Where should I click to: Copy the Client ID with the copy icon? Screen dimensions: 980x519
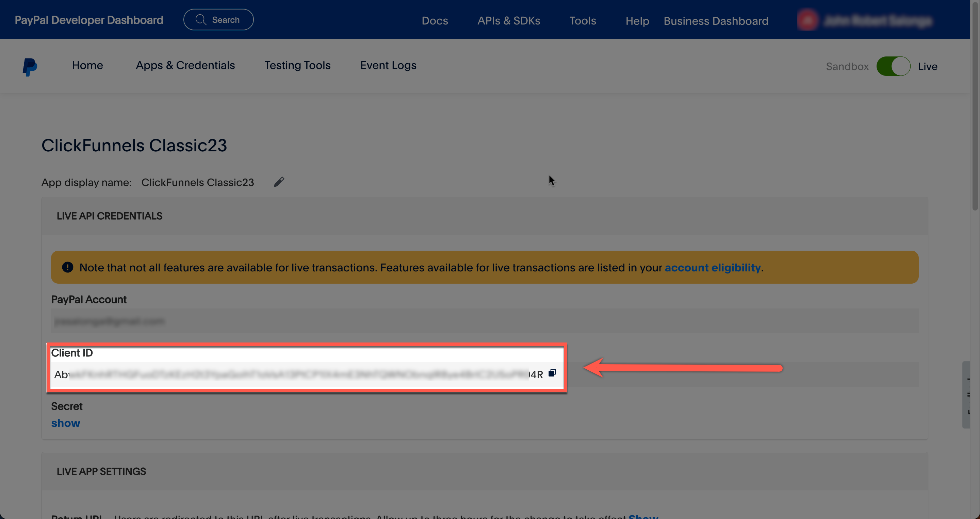pos(552,373)
